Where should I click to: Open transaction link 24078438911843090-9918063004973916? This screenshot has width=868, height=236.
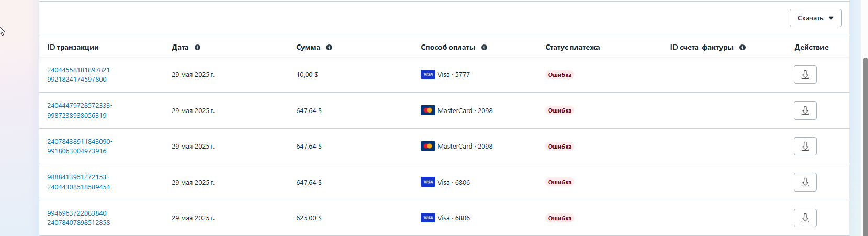tap(80, 146)
